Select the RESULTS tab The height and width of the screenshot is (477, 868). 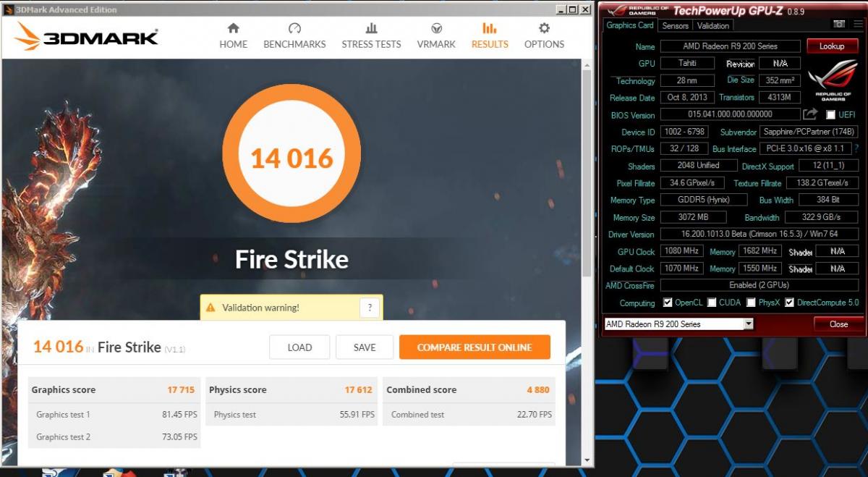(x=490, y=36)
